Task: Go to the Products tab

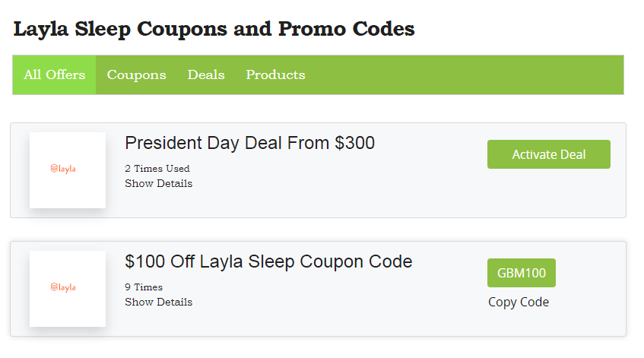Action: coord(275,74)
